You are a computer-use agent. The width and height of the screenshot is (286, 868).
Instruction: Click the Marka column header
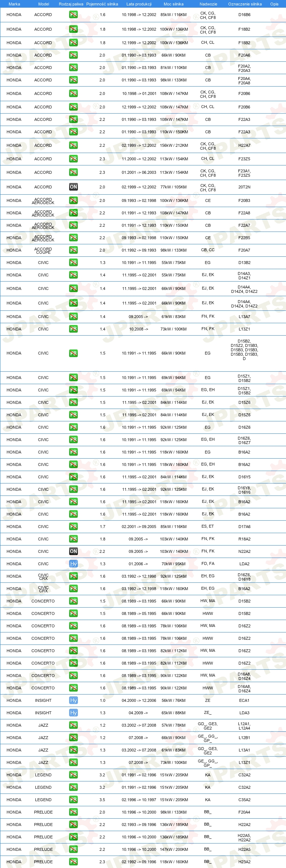click(x=14, y=4)
